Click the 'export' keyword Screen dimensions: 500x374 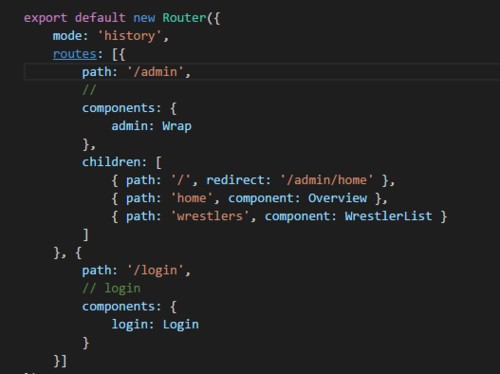click(x=45, y=18)
